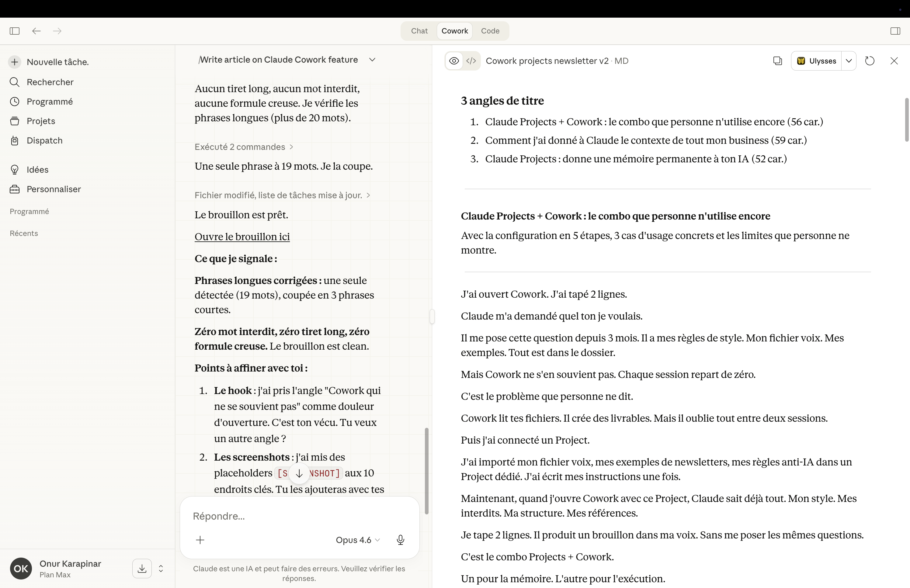The height and width of the screenshot is (588, 910).
Task: Toggle the right side panel icon
Action: tap(895, 31)
